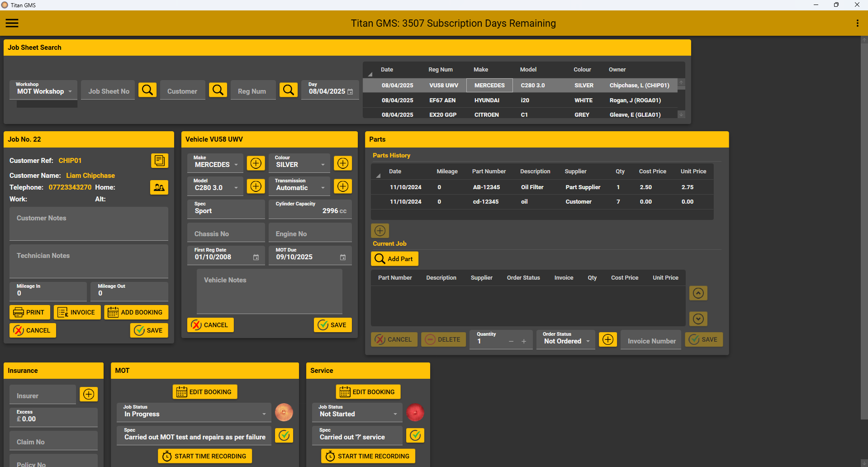Increase part quantity with plus

tap(524, 341)
